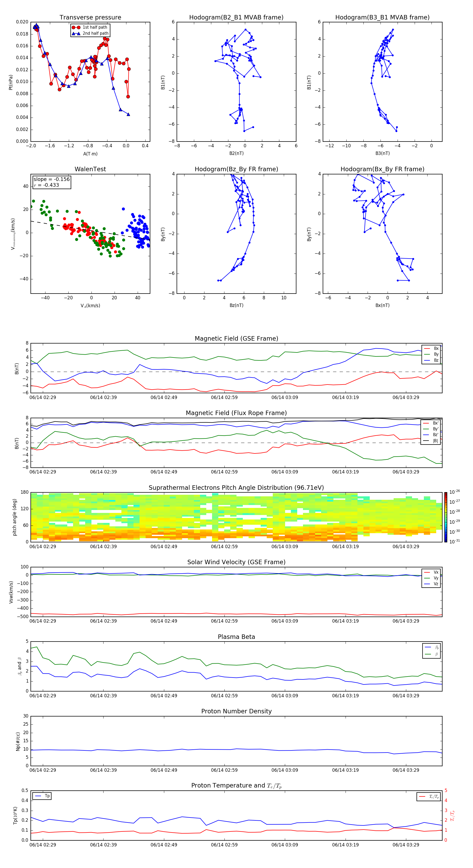Select the 'Proton Temperature and Te/Tp' title
This screenshot has width=473, height=868.
(236, 786)
